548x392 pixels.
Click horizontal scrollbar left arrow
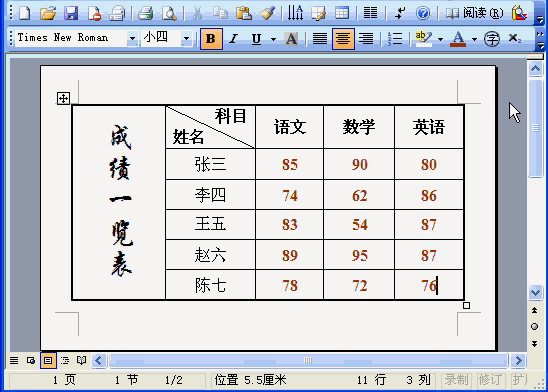tap(99, 360)
